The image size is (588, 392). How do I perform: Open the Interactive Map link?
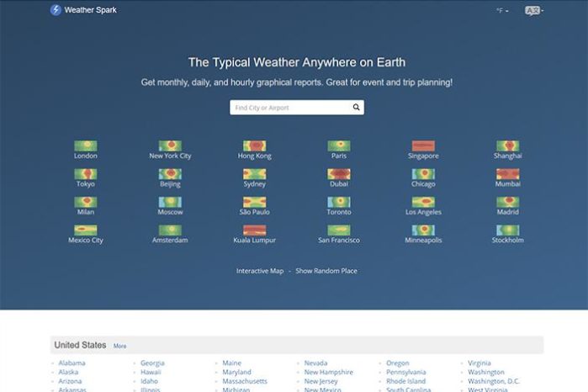(260, 271)
